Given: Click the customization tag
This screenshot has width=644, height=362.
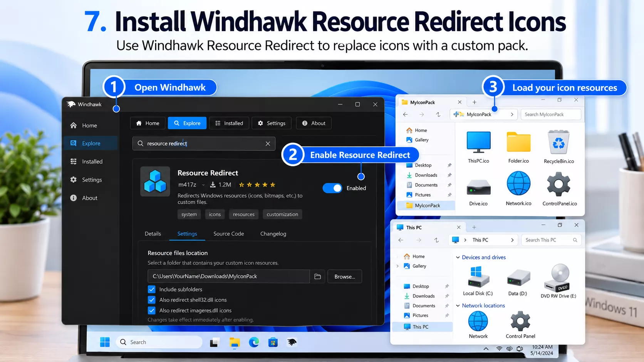Looking at the screenshot, I should coord(282,214).
